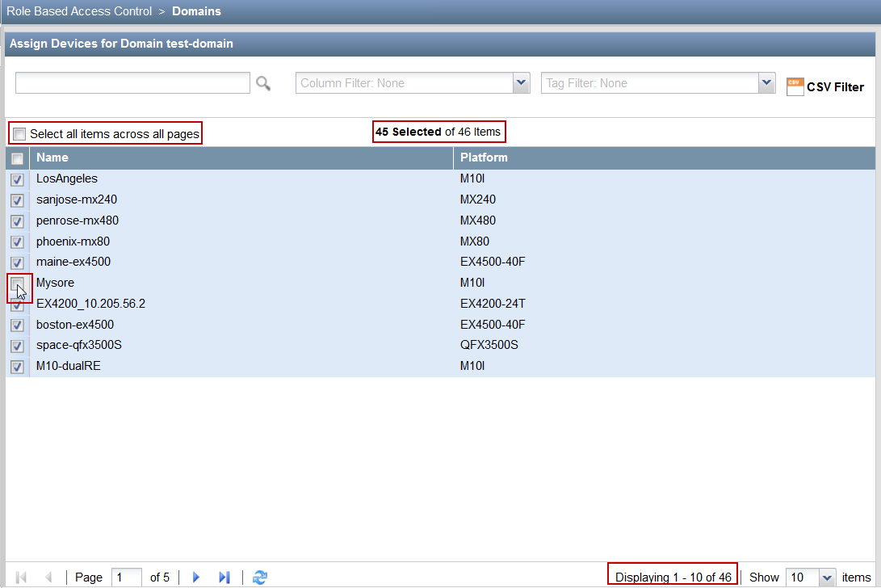This screenshot has width=881, height=588.
Task: Sort devices by the Name column header
Action: coord(52,157)
